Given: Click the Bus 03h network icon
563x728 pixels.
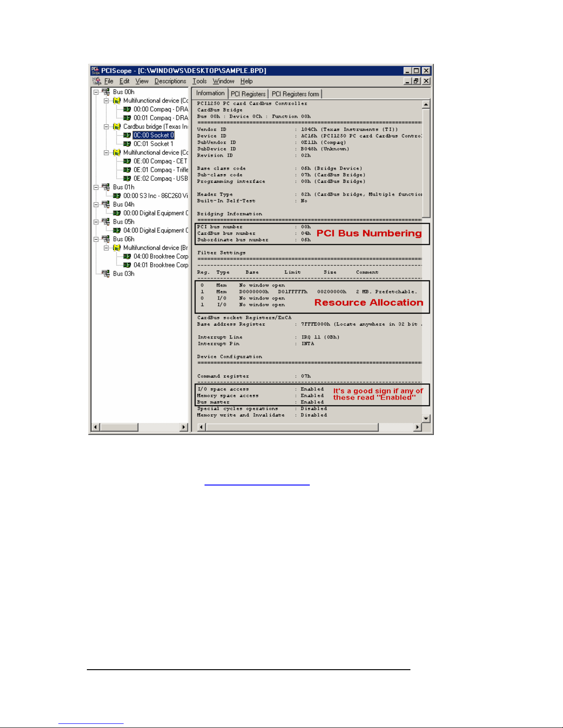Looking at the screenshot, I should coord(106,274).
